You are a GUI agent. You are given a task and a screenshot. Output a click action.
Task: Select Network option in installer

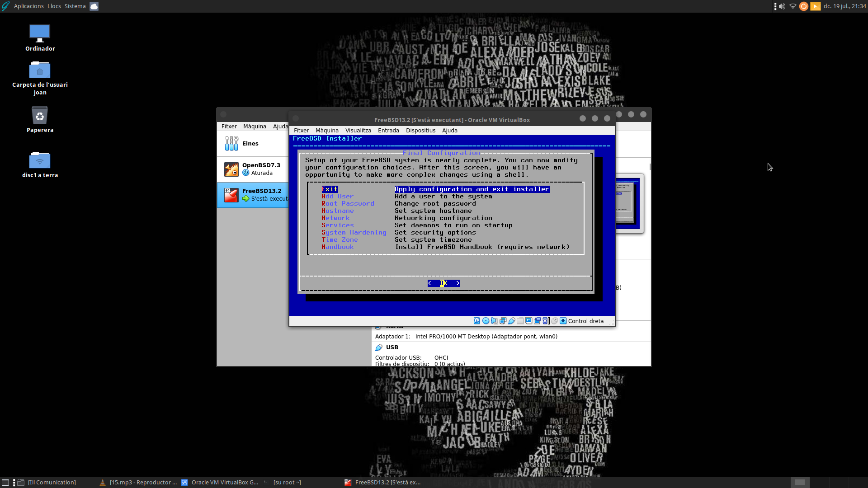(x=335, y=218)
